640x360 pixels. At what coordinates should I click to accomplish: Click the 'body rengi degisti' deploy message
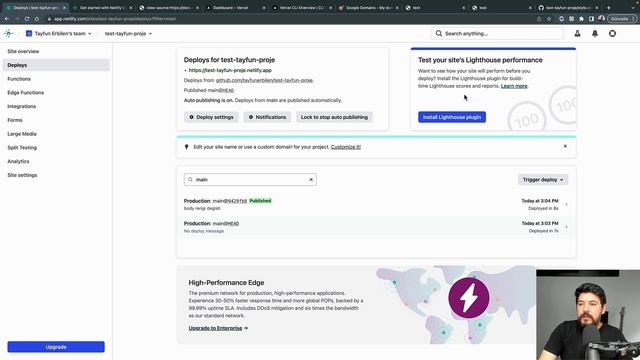[202, 208]
